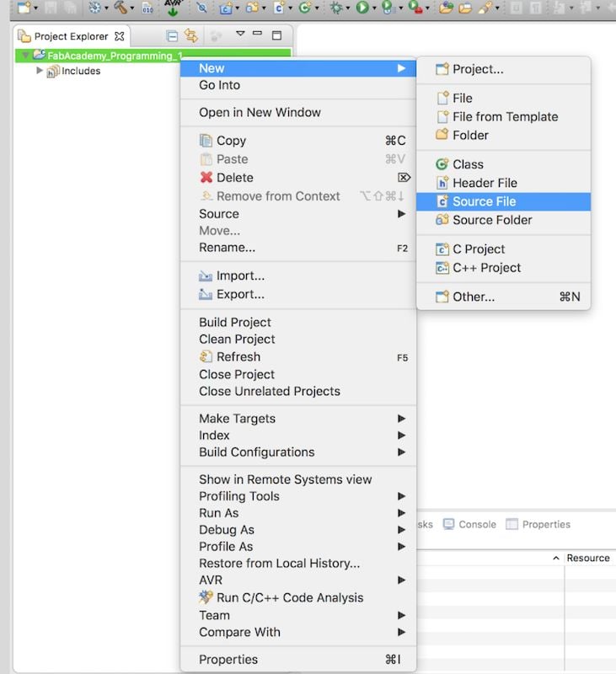
Task: Select Project... in the New submenu
Action: click(x=503, y=69)
